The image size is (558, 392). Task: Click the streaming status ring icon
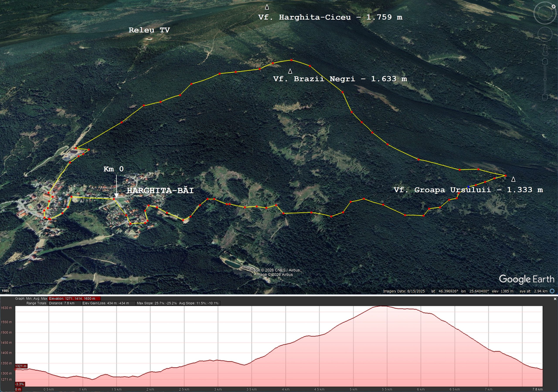[552, 291]
